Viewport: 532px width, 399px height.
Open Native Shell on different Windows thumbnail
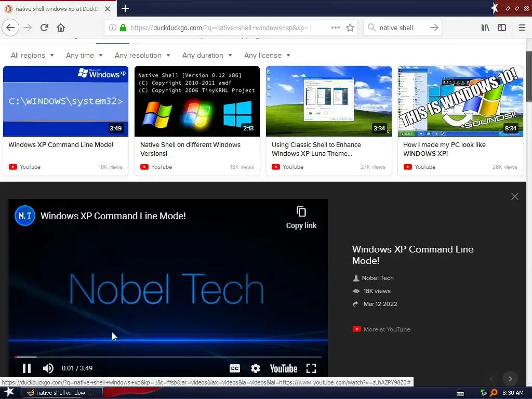197,101
